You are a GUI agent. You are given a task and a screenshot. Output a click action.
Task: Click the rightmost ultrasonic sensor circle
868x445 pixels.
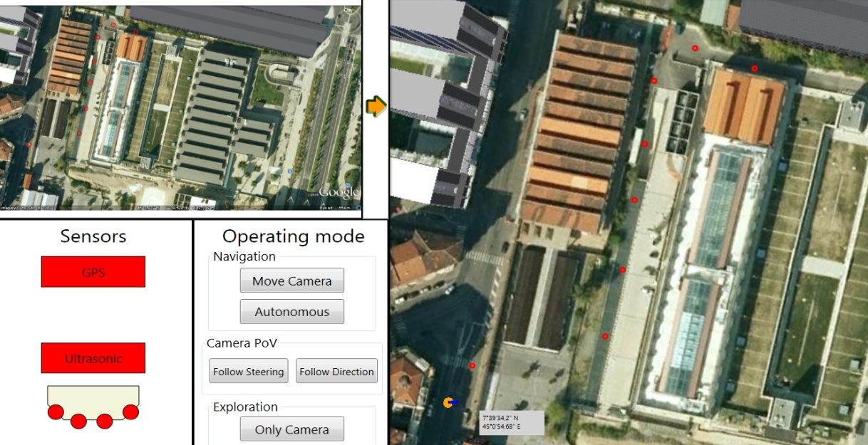pyautogui.click(x=130, y=412)
